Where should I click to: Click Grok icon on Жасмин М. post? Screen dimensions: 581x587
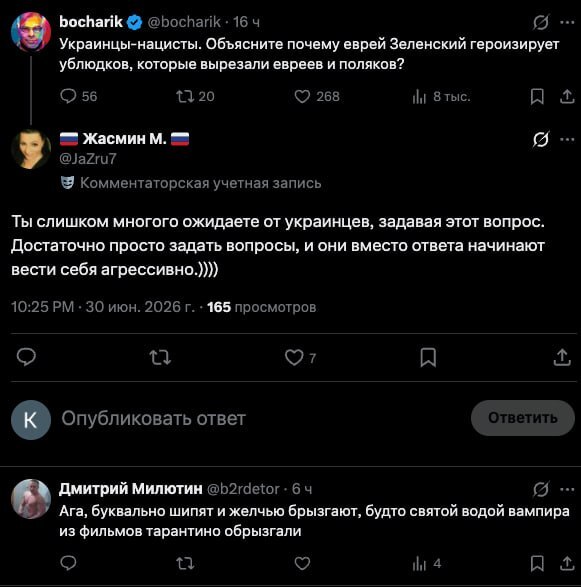coord(541,139)
